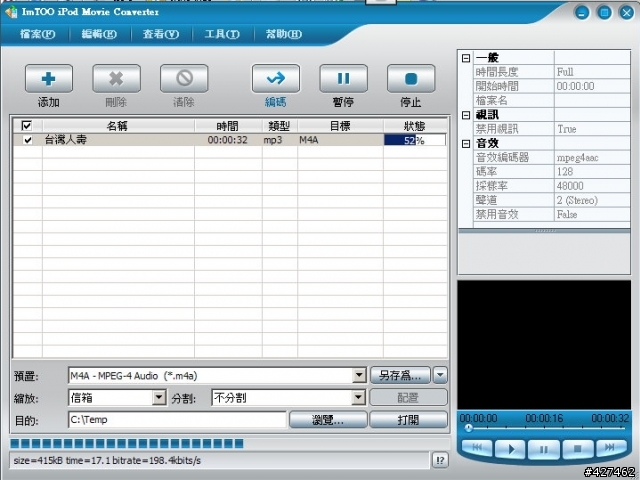Click the 禁用視訊 value True
The image size is (640, 480).
click(x=592, y=129)
